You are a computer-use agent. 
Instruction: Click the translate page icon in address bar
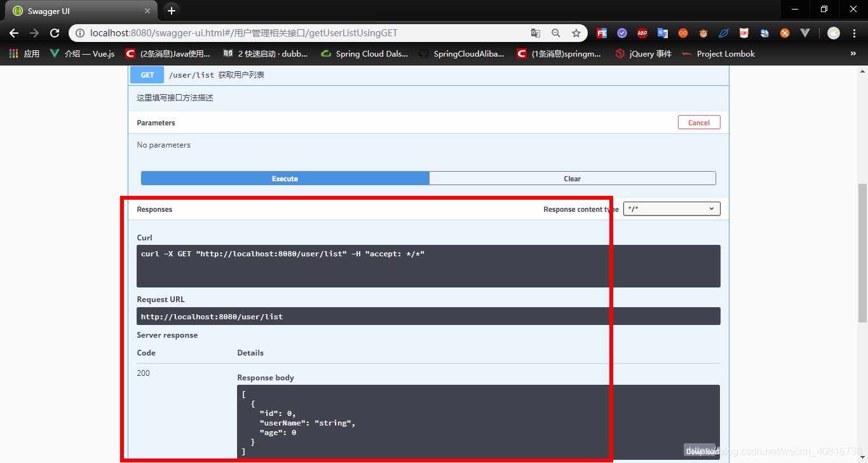[x=536, y=33]
